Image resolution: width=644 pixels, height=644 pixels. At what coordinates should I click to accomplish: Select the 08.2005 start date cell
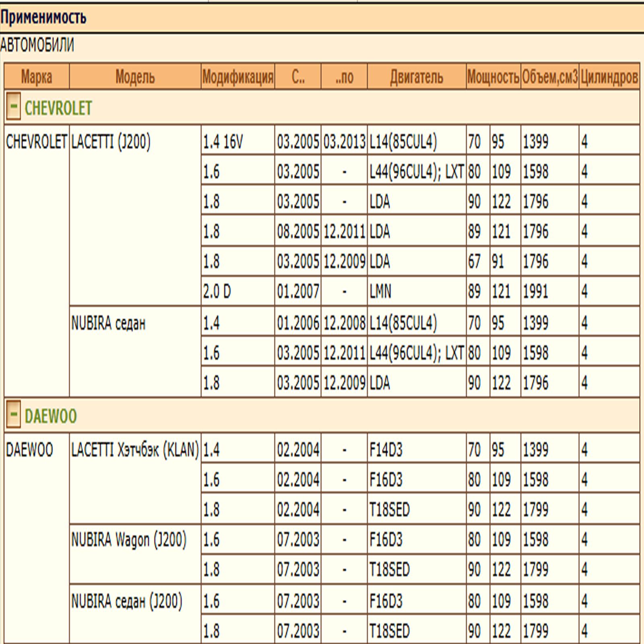pyautogui.click(x=298, y=231)
